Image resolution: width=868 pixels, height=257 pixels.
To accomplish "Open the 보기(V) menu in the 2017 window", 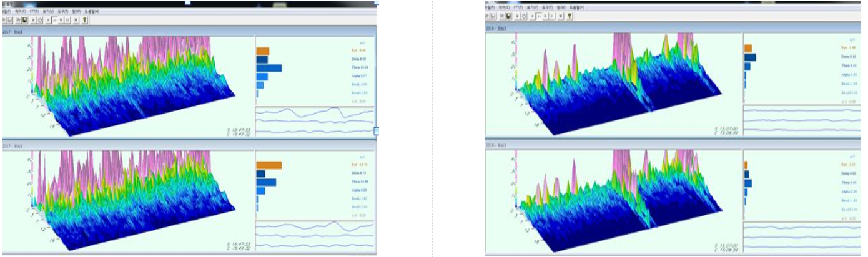I will coord(48,12).
